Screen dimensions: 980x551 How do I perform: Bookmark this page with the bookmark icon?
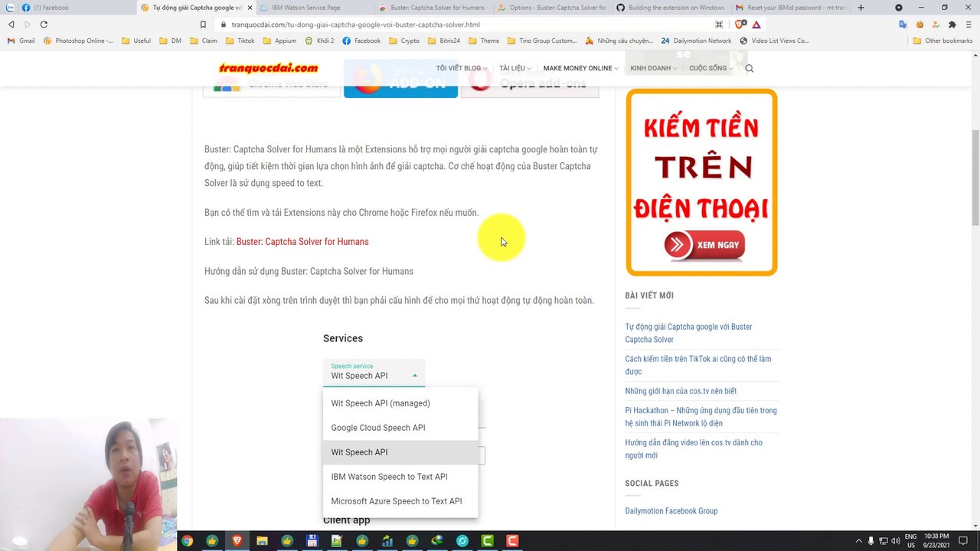point(203,24)
